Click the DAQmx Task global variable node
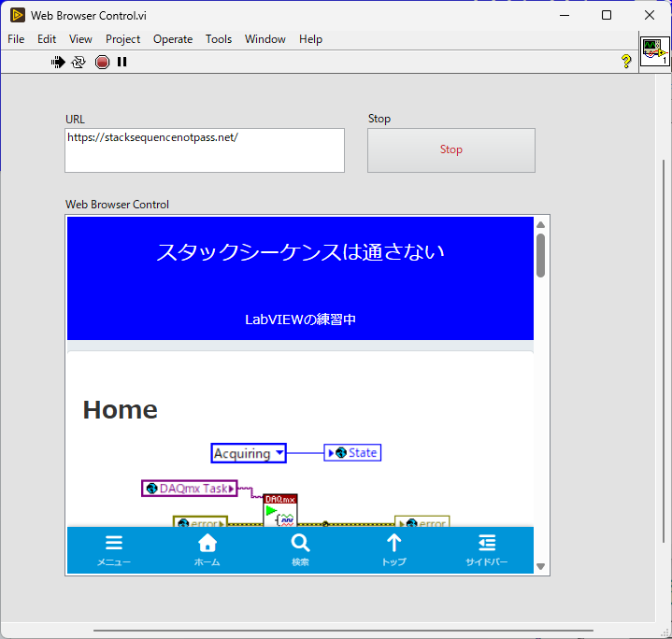672x639 pixels. click(x=189, y=489)
